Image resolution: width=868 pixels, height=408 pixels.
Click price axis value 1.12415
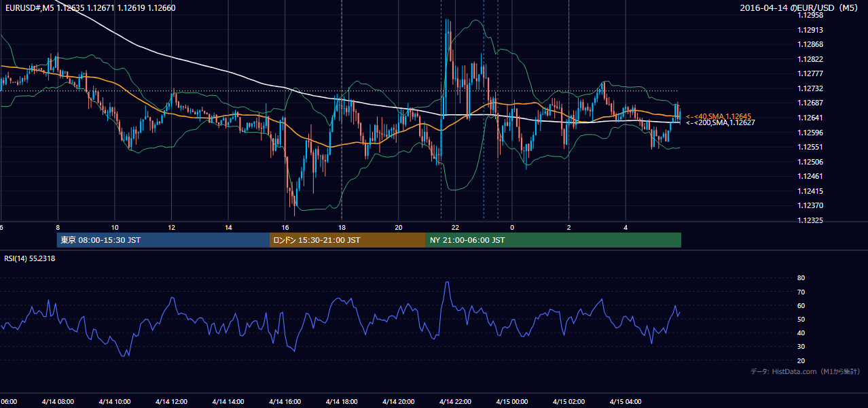click(810, 191)
